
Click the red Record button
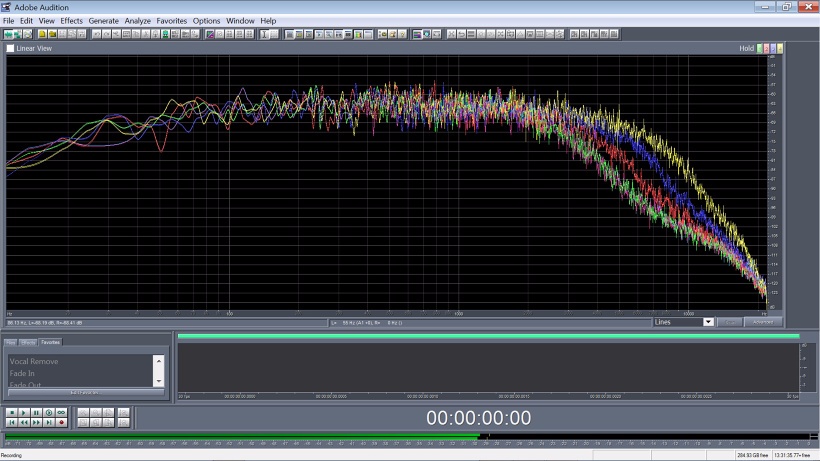click(x=61, y=422)
